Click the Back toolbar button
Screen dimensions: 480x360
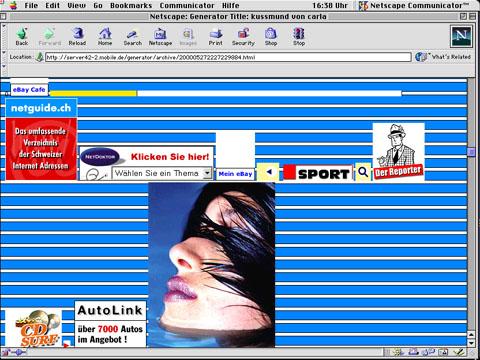(22, 36)
